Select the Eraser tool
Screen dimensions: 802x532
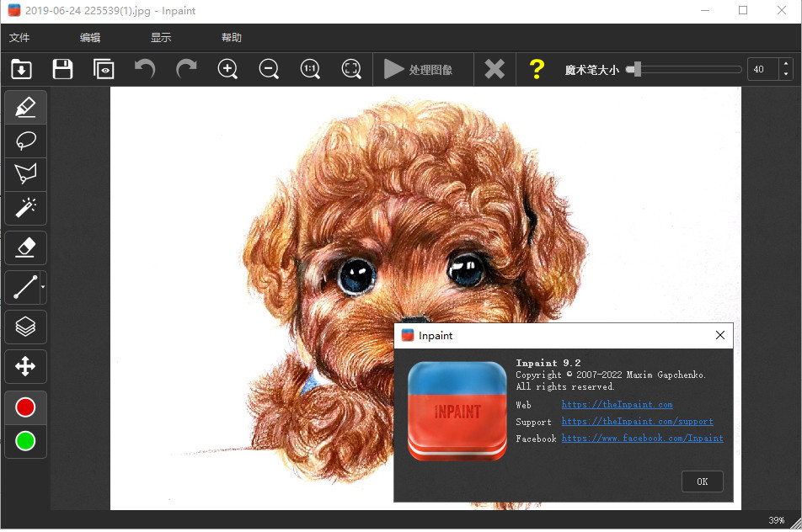[25, 247]
